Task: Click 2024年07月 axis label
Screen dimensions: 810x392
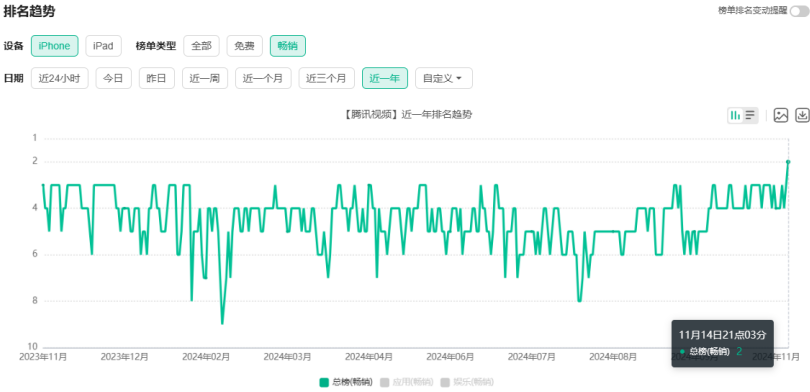Action: [532, 357]
